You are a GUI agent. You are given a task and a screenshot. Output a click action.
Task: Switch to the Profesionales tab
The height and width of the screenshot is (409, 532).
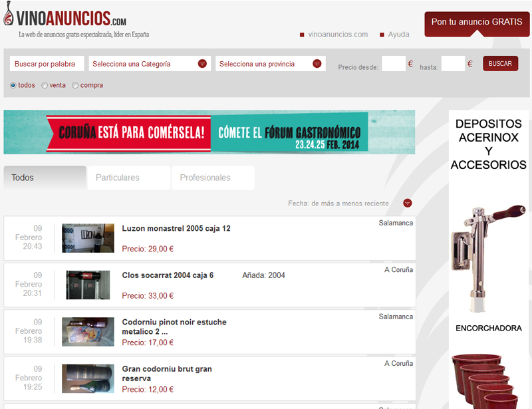pos(213,178)
